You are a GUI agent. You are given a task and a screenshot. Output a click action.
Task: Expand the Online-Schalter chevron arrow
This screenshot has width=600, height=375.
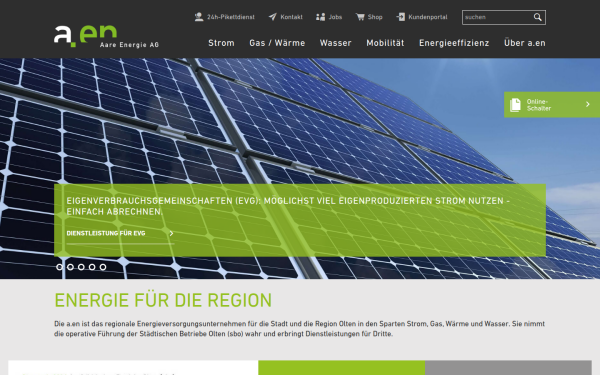(x=588, y=104)
